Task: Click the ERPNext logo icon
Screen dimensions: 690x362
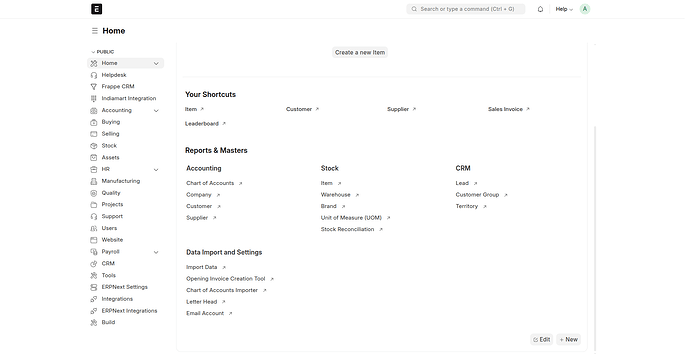Action: coord(96,9)
